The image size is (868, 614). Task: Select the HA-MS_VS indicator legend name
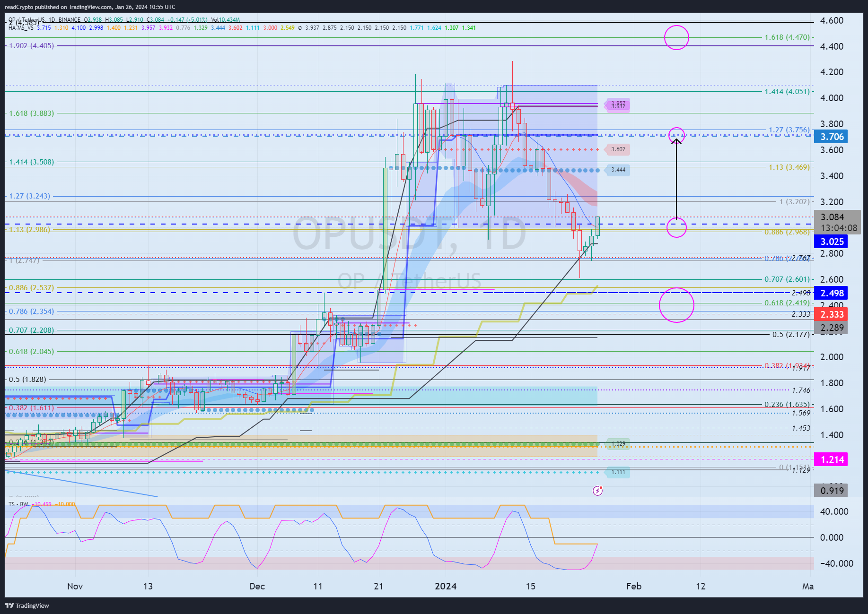(21, 28)
